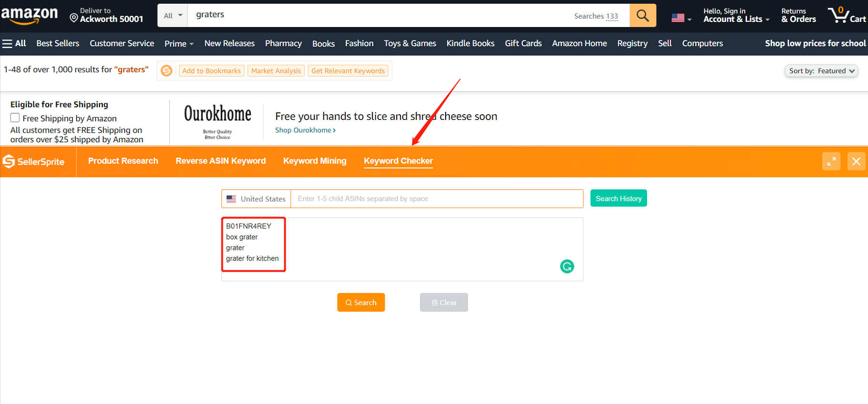868x404 pixels.
Task: Expand the SellerSprite panel to full screen
Action: [831, 161]
